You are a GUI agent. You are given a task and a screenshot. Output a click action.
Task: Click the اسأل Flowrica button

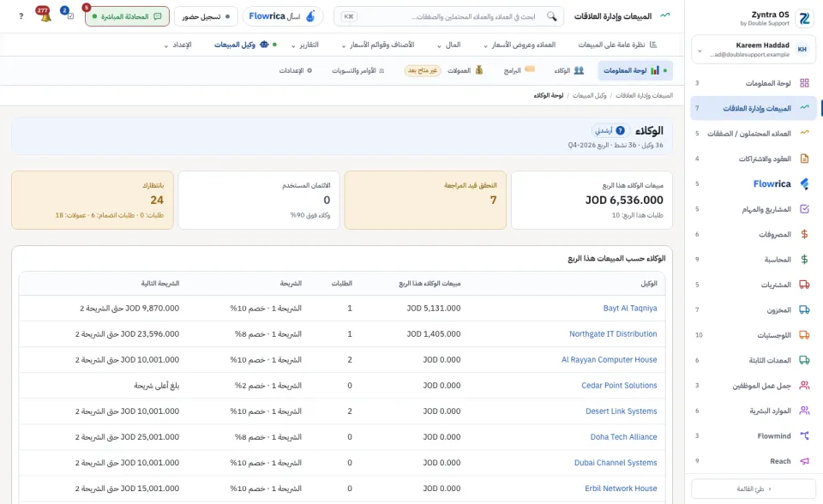click(x=283, y=16)
